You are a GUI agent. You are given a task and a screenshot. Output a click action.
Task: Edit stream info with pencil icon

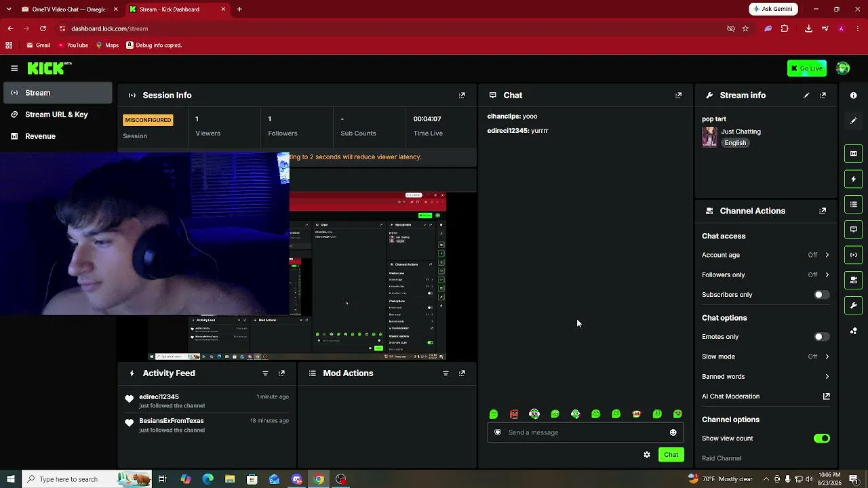coord(806,96)
